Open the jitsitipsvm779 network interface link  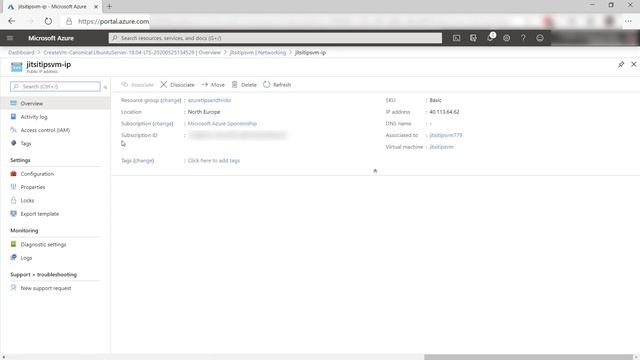tap(446, 136)
